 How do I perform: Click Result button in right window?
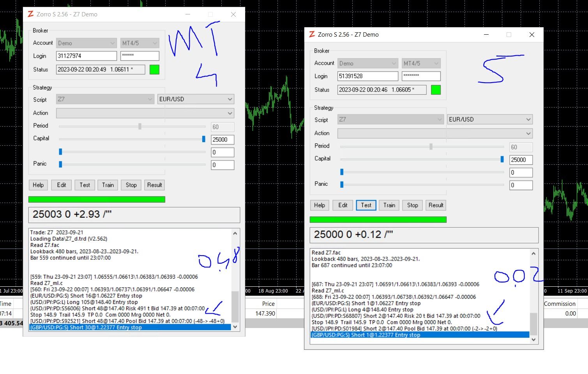[x=436, y=205]
